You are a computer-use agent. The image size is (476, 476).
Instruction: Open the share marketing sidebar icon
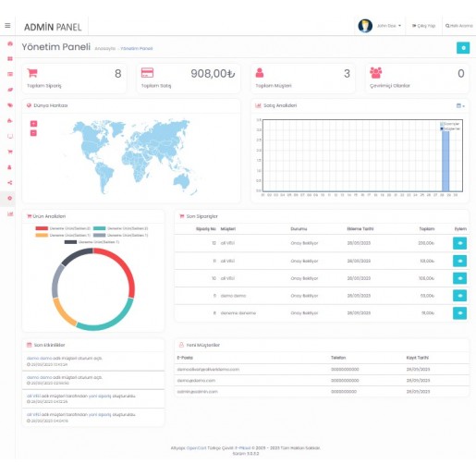click(10, 183)
